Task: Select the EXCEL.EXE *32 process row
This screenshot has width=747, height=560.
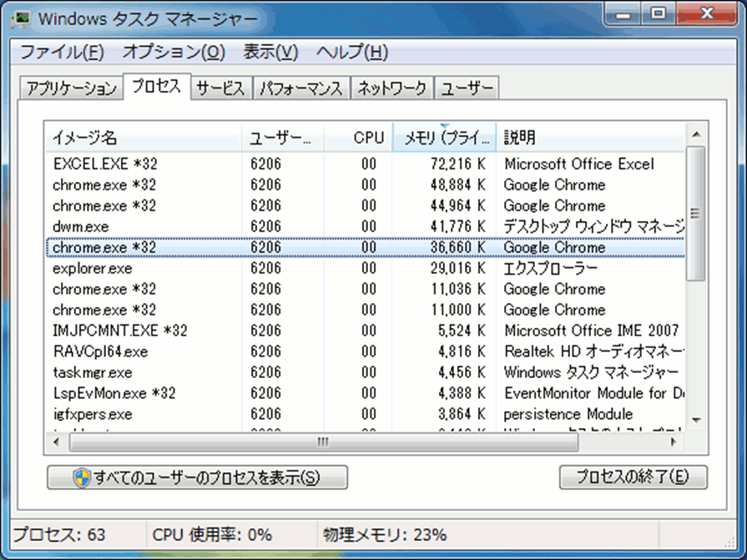Action: [x=104, y=164]
